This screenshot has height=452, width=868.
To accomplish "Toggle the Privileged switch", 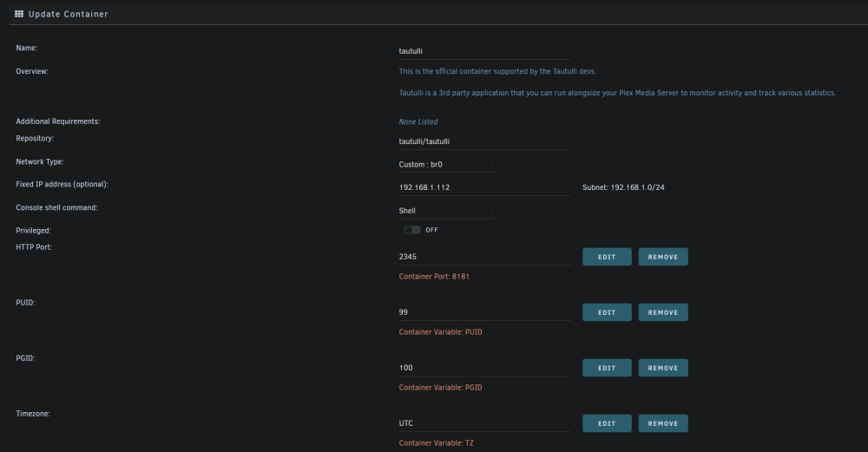I will click(x=411, y=230).
